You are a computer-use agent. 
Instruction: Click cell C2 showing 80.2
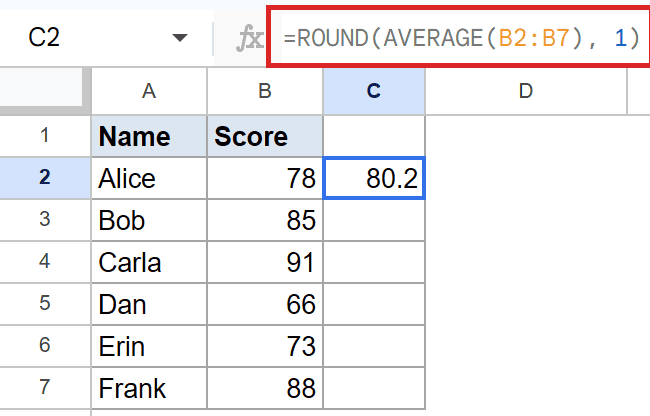click(x=374, y=178)
